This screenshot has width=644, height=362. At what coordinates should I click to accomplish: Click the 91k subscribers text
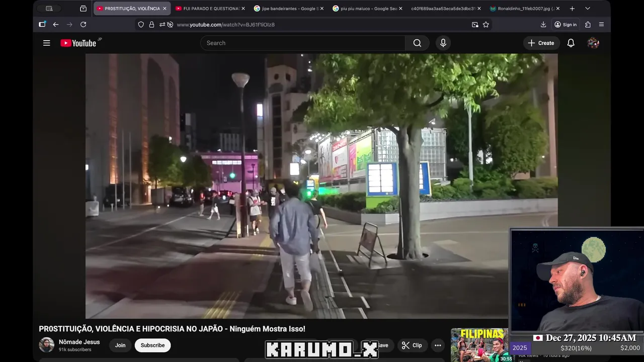tap(75, 349)
